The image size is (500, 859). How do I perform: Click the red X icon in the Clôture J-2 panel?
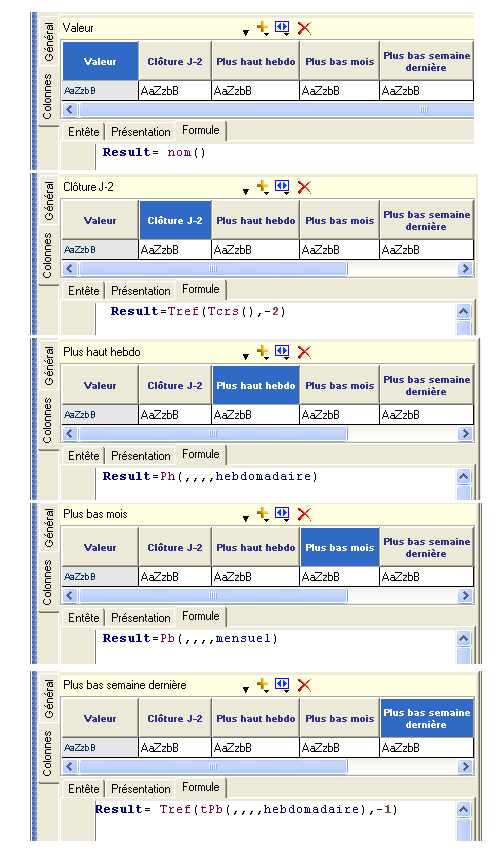[304, 187]
